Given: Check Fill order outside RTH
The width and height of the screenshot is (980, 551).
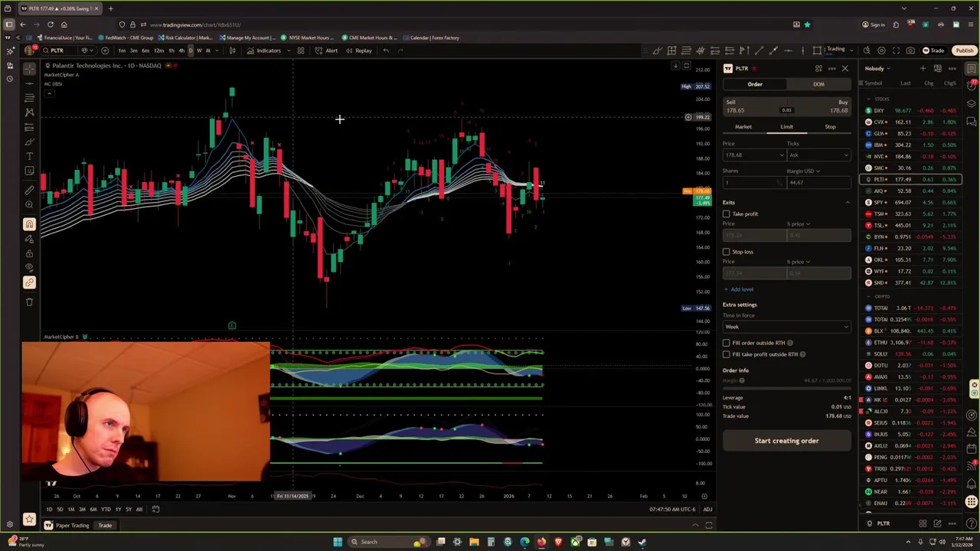Looking at the screenshot, I should pos(727,343).
